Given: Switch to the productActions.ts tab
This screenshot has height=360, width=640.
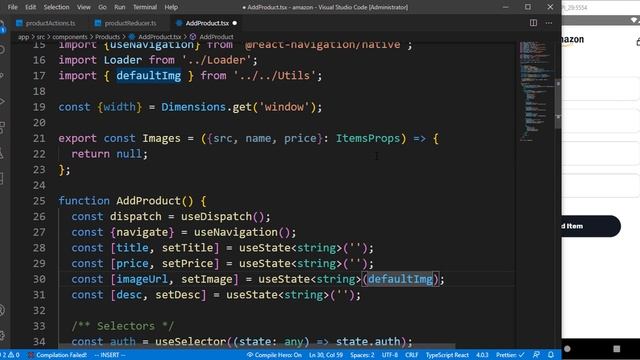Looking at the screenshot, I should click(50, 23).
